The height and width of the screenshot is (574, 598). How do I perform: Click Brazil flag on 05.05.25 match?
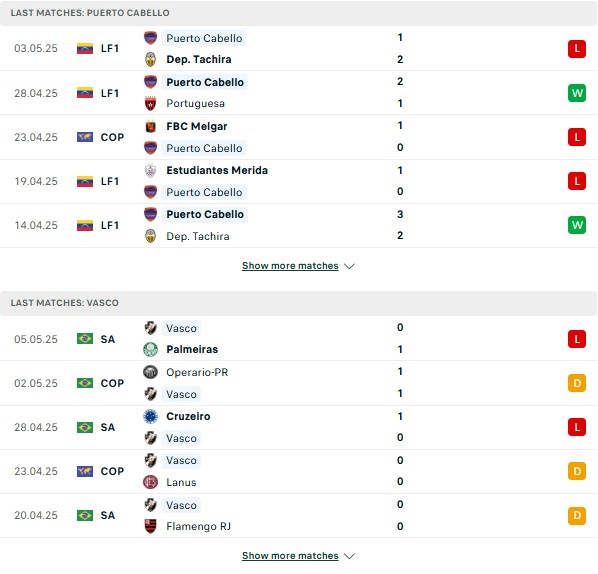(x=85, y=339)
